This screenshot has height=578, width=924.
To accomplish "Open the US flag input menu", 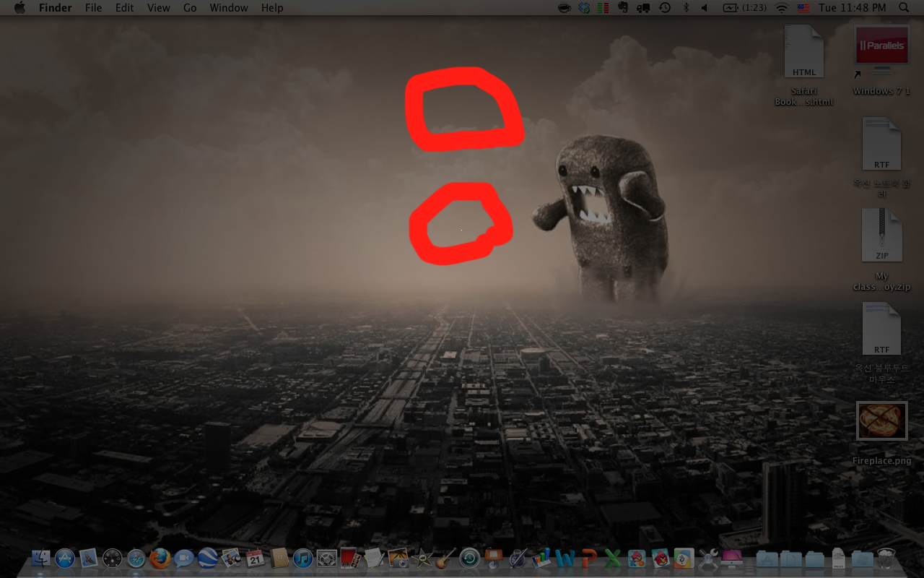I will coord(803,7).
